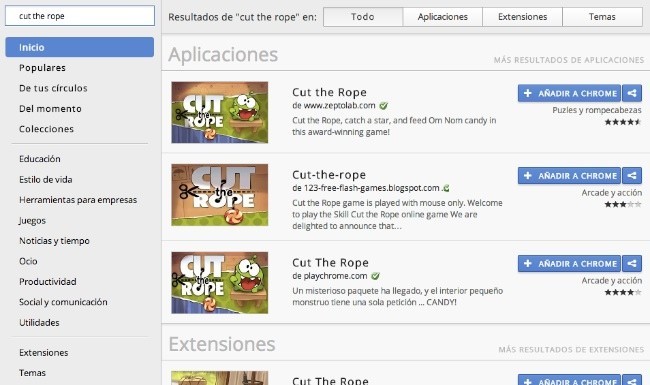This screenshot has height=385, width=650.
Task: Click publisher playchrome.com
Action: point(335,276)
